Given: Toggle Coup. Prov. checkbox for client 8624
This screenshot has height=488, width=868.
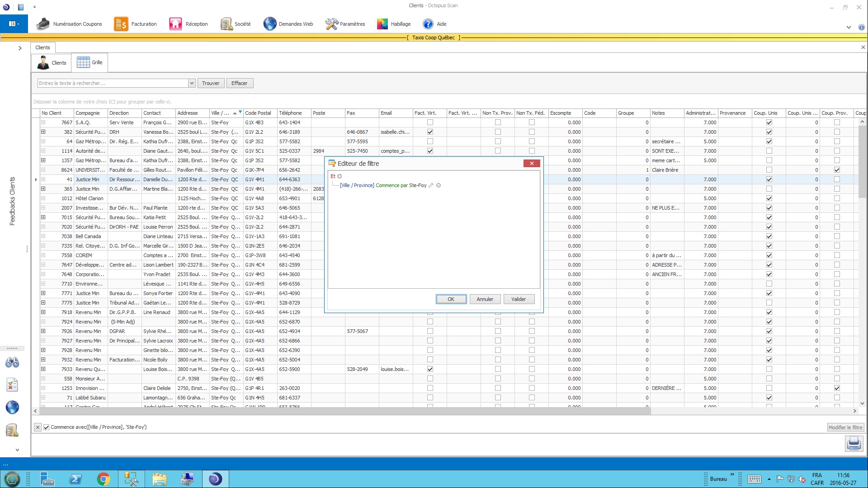Looking at the screenshot, I should [x=837, y=170].
